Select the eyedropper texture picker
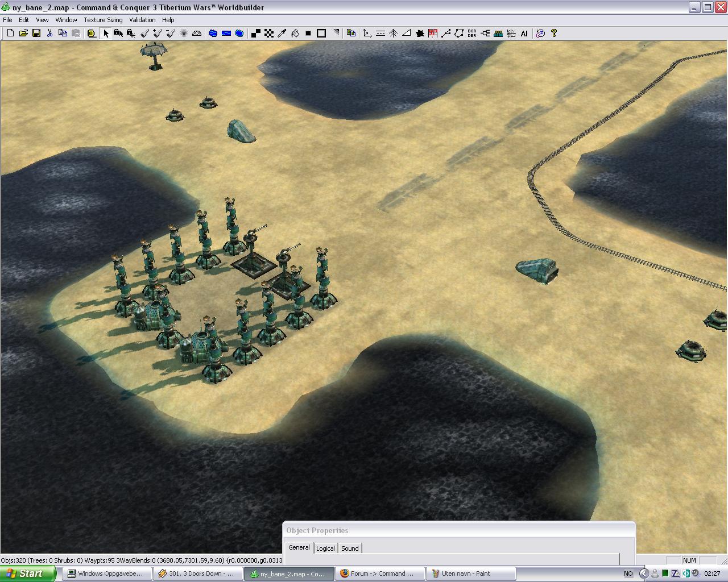Image resolution: width=728 pixels, height=582 pixels. click(x=282, y=34)
